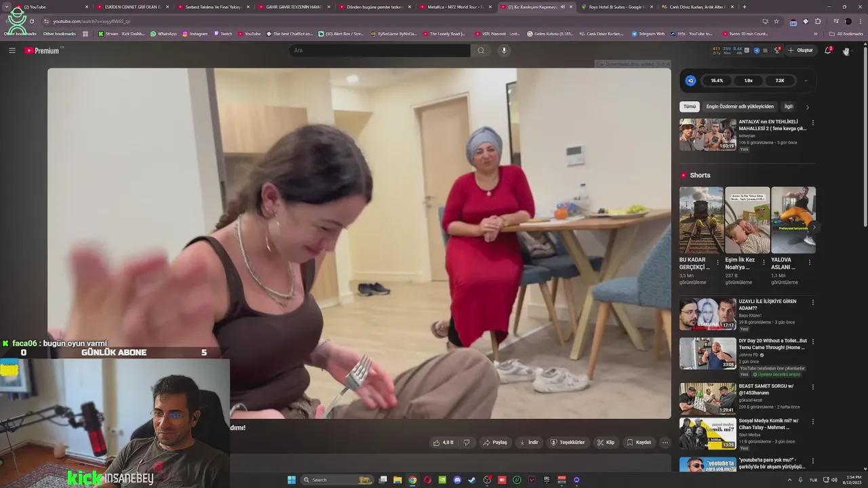Click the İndir download button
The image size is (868, 488).
[x=529, y=443]
